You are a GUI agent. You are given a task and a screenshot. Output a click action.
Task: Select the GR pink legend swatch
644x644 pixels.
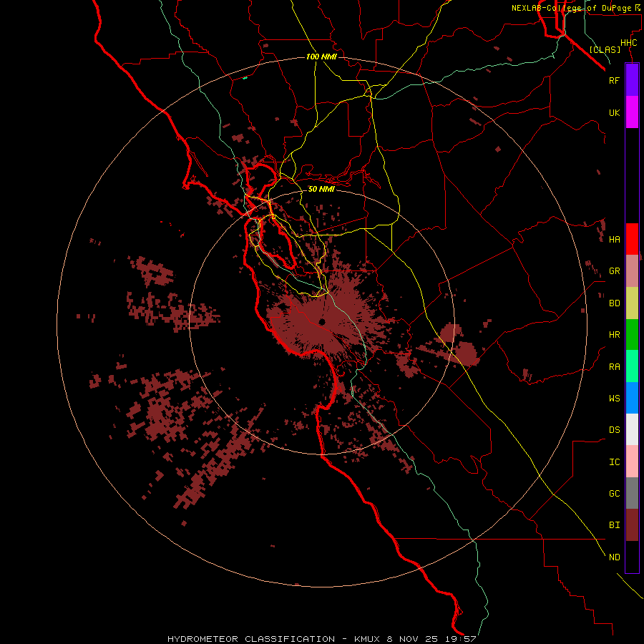(632, 271)
